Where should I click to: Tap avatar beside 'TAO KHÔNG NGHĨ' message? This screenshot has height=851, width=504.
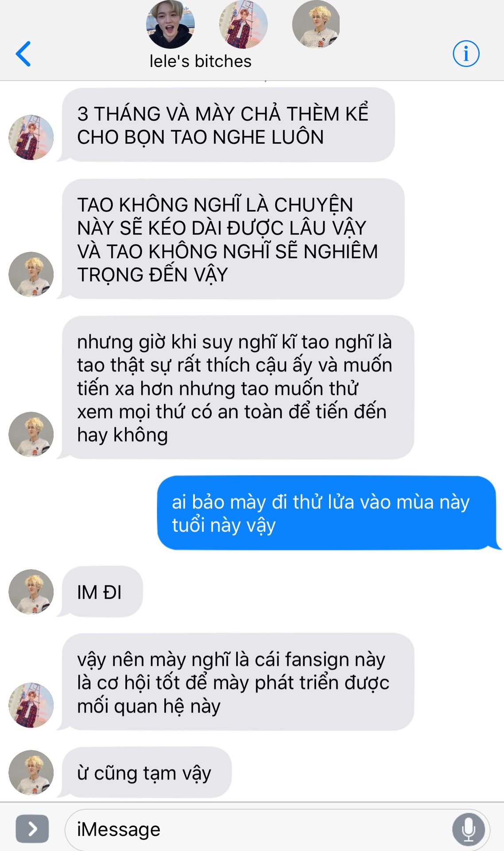point(31,274)
